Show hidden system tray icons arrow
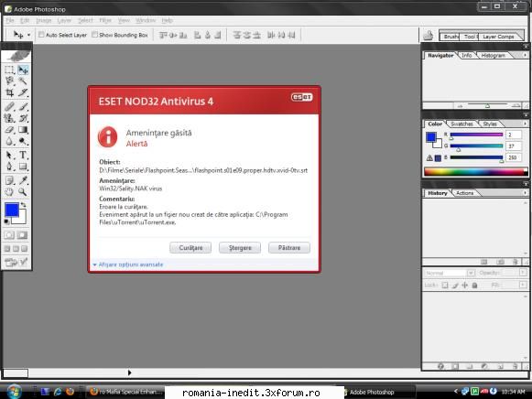The width and height of the screenshot is (532, 399). 456,392
